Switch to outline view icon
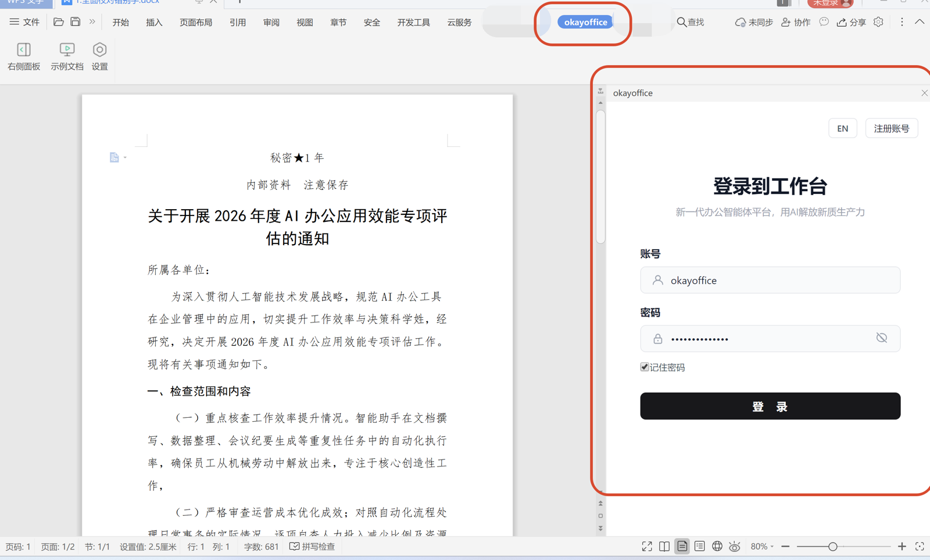930x560 pixels. (x=699, y=547)
